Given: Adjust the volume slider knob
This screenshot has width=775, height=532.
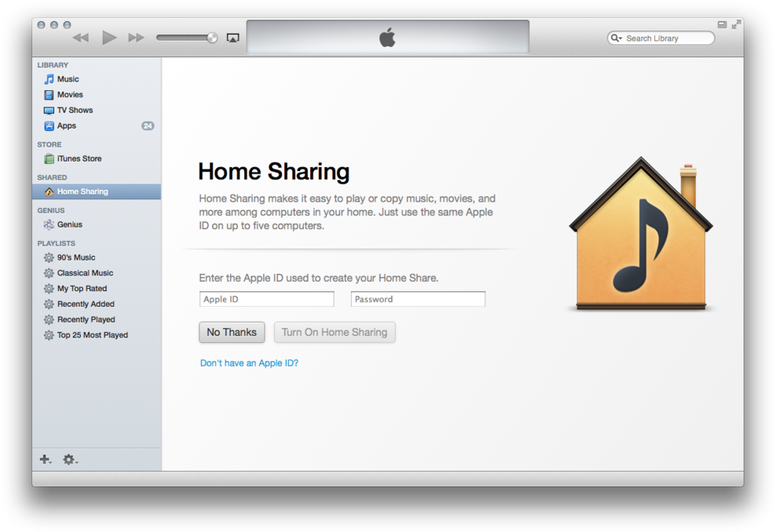Looking at the screenshot, I should [x=212, y=38].
